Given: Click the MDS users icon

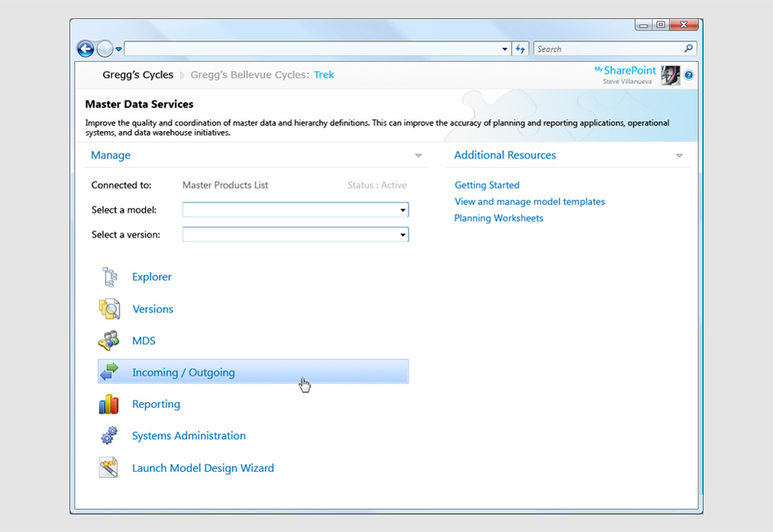Looking at the screenshot, I should (x=109, y=340).
